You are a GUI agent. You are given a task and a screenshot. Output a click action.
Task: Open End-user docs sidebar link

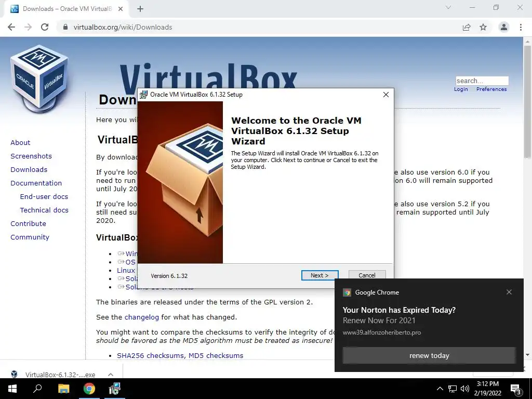(x=44, y=197)
